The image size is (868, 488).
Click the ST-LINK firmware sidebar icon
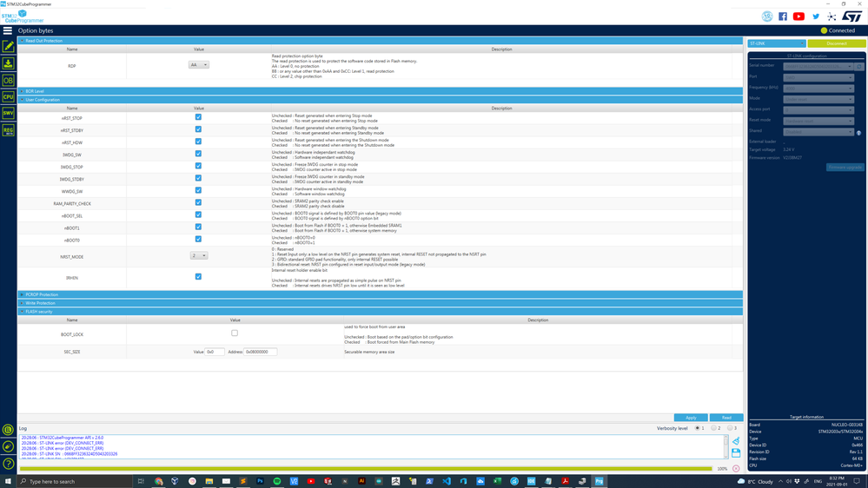click(9, 446)
